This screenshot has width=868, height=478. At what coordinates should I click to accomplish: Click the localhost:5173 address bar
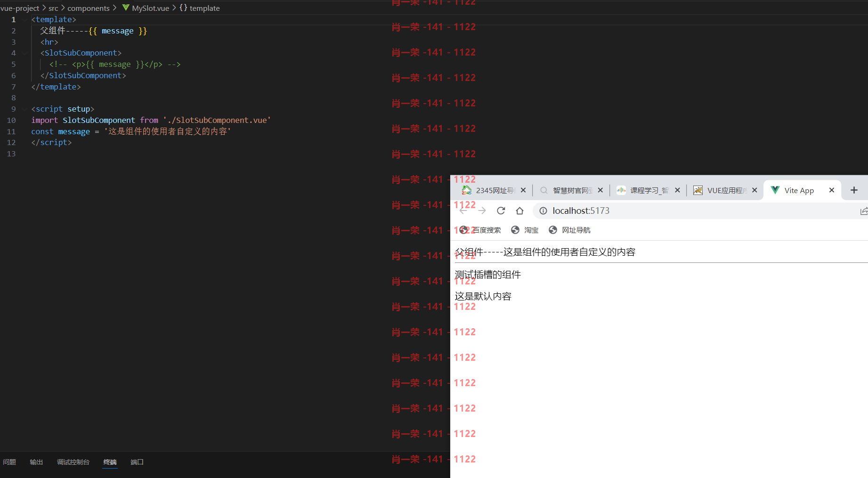tap(697, 211)
